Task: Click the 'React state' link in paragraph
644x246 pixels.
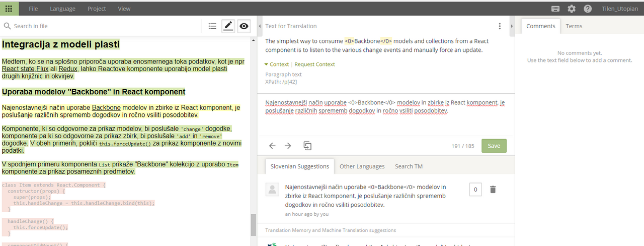Action: pyautogui.click(x=19, y=69)
